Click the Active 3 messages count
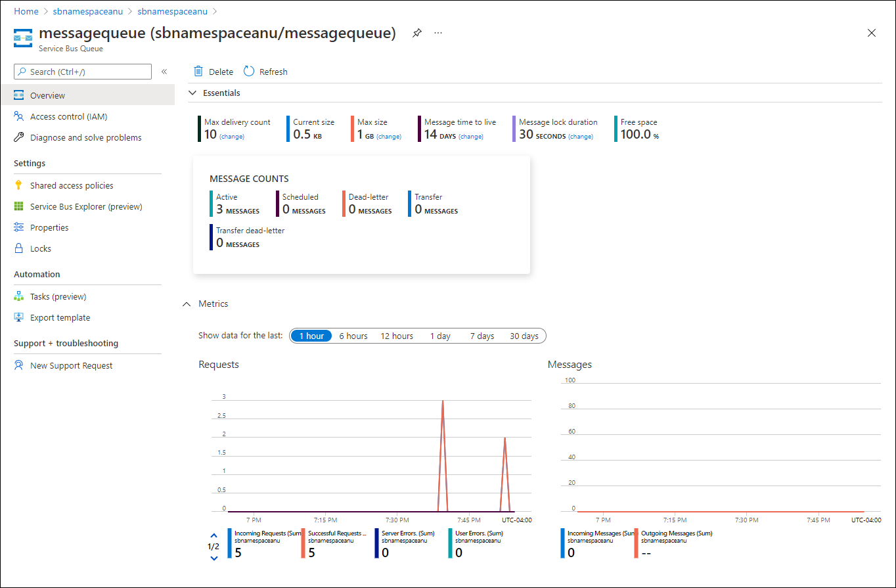 click(x=238, y=210)
